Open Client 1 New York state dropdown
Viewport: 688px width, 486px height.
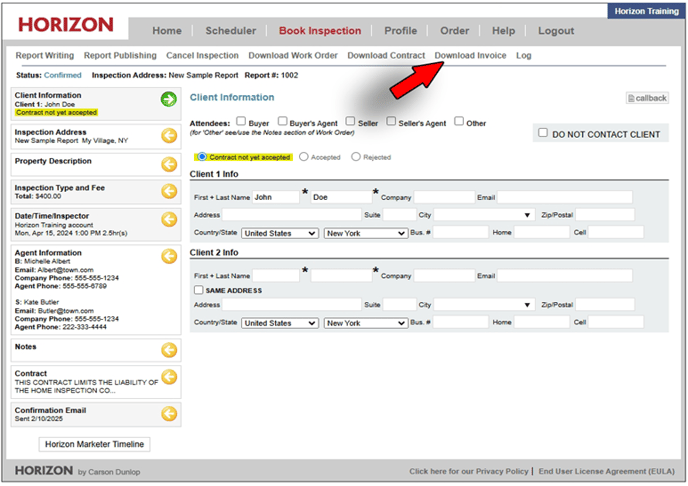click(x=364, y=233)
